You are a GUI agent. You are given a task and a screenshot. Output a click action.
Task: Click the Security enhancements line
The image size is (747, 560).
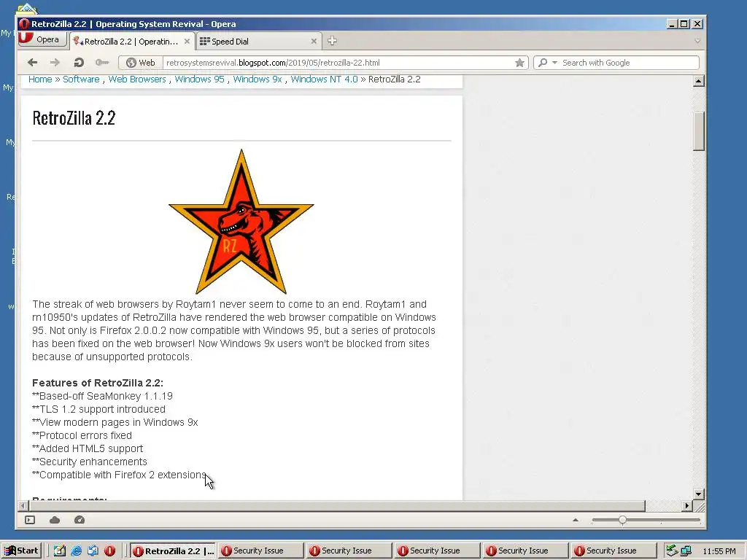click(90, 462)
